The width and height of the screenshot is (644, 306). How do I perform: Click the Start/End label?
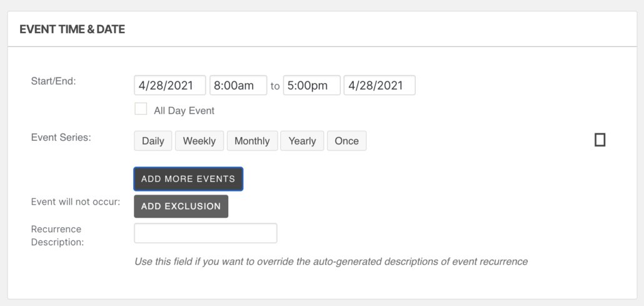[x=53, y=81]
